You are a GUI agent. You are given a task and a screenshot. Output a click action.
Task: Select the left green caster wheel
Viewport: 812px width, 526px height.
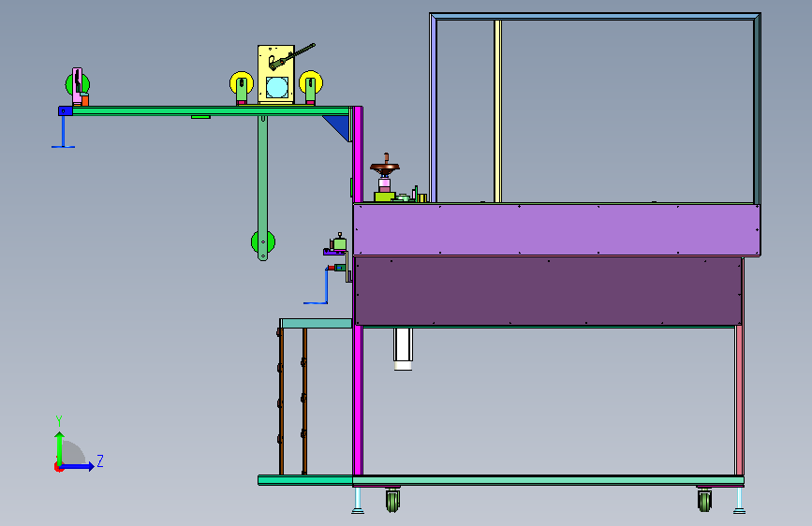click(393, 501)
